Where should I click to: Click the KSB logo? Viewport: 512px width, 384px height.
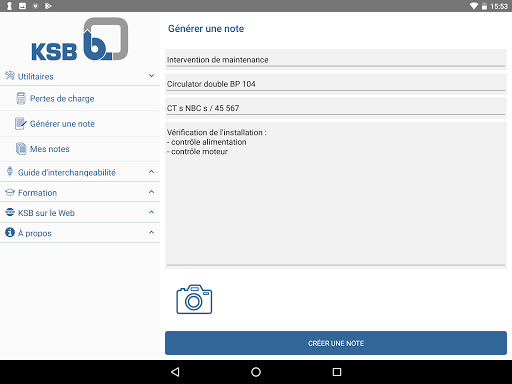(80, 39)
